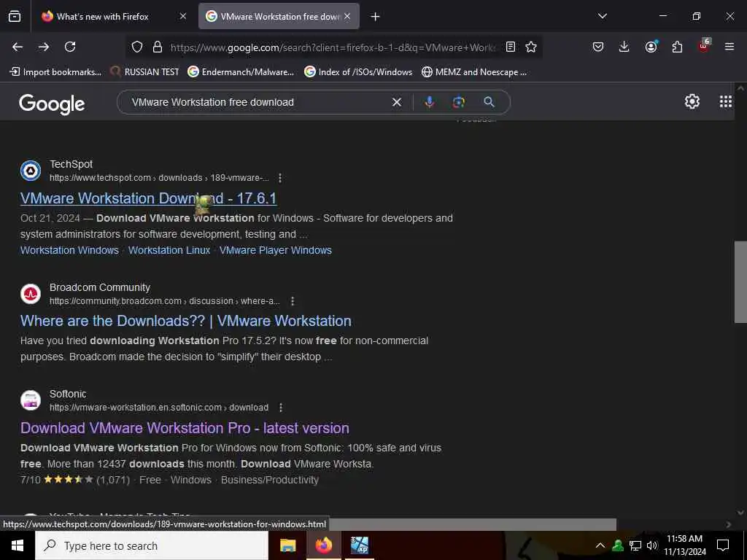The width and height of the screenshot is (747, 560).
Task: Open volume control in tray
Action: 652,545
